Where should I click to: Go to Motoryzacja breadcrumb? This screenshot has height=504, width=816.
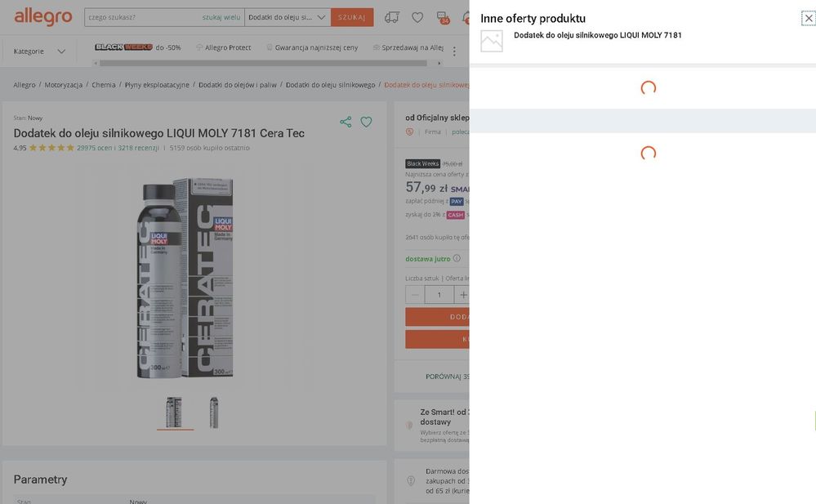pos(64,85)
